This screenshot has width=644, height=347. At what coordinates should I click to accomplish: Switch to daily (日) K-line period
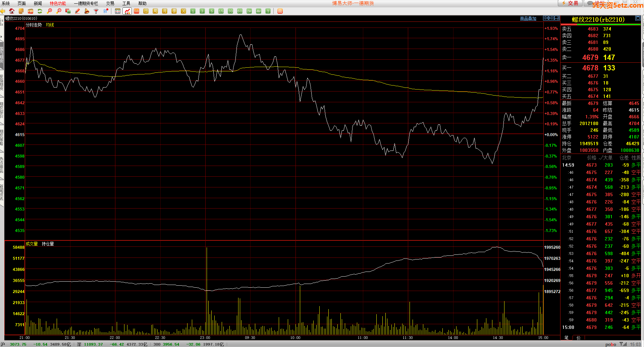pyautogui.click(x=146, y=11)
